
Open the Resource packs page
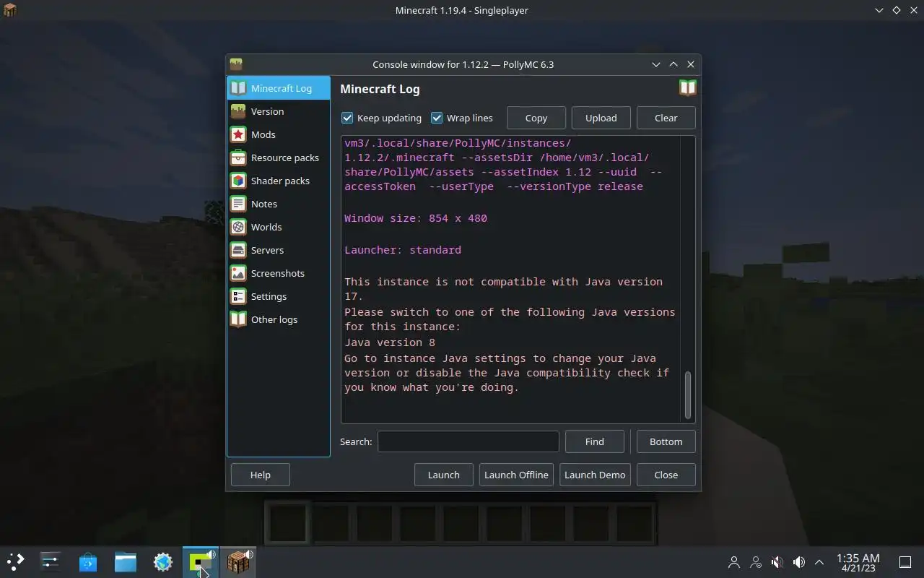click(x=278, y=158)
